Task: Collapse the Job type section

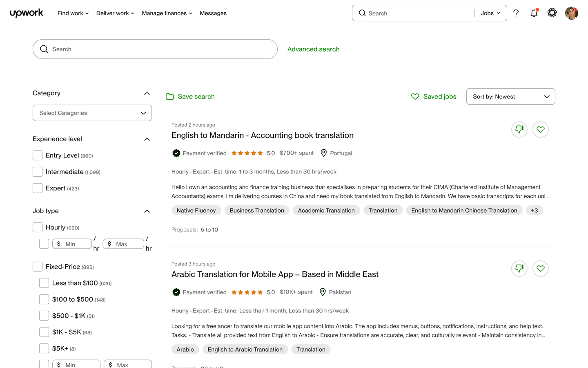Action: (x=147, y=211)
